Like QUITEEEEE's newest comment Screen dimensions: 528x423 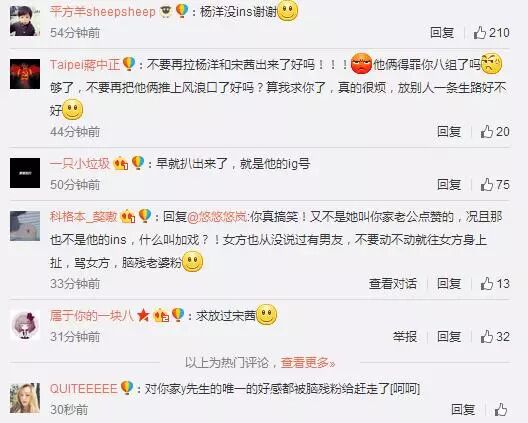coord(501,409)
